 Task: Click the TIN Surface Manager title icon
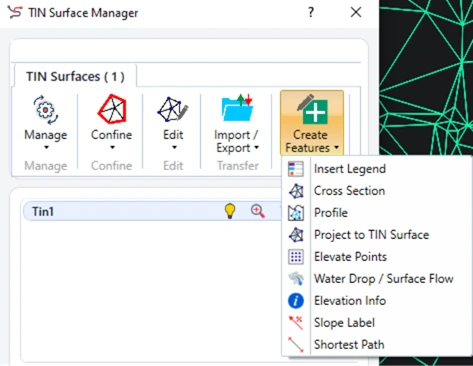coord(15,13)
